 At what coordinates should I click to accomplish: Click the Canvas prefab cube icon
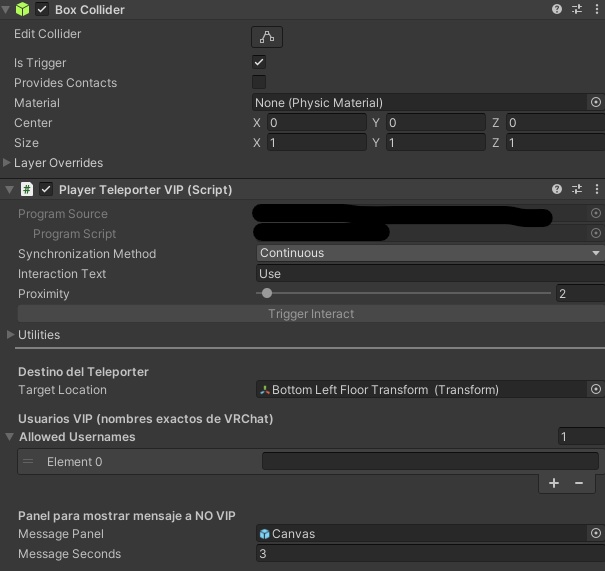coord(265,534)
